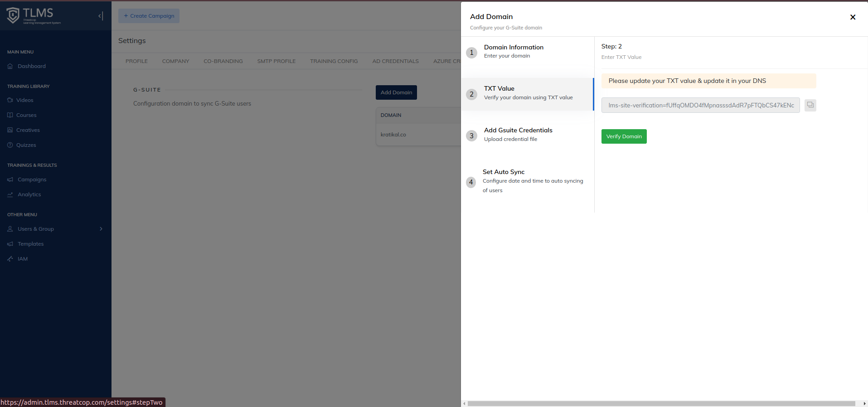Click the kratikal.co domain row
Image resolution: width=868 pixels, height=407 pixels.
point(418,135)
